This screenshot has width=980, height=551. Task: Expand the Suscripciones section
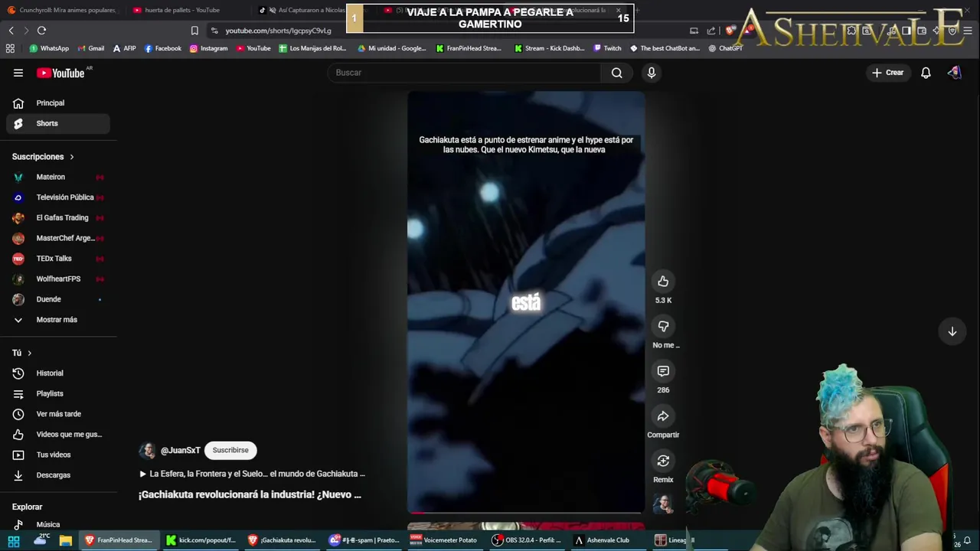44,157
